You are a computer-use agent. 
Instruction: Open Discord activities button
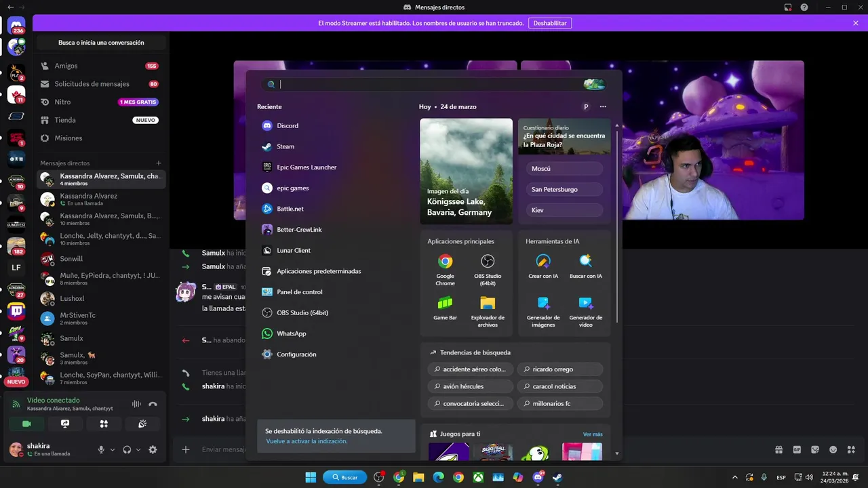click(104, 424)
